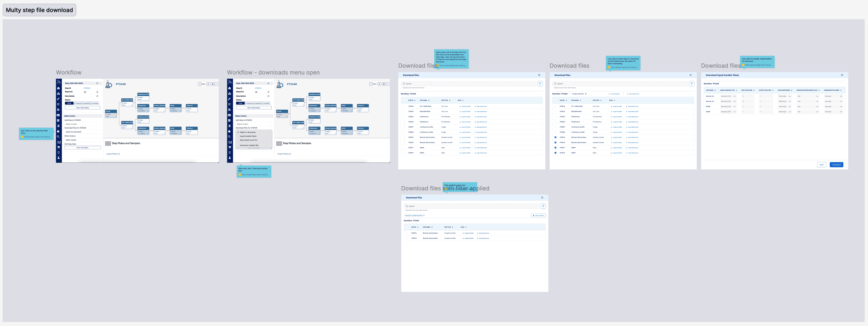Remove the 'Step type = Sample transfer' filter chip
868x326 pixels.
424,215
